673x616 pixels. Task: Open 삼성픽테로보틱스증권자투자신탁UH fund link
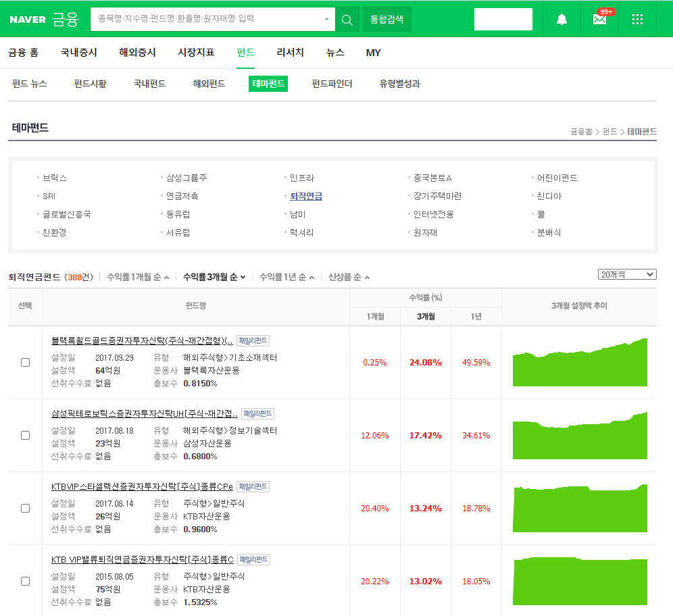tap(144, 413)
